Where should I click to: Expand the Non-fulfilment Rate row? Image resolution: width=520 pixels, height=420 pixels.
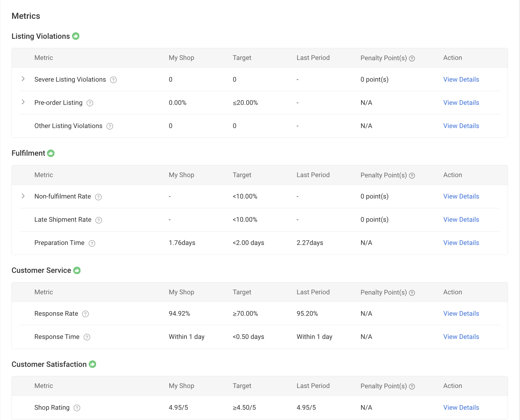[23, 196]
